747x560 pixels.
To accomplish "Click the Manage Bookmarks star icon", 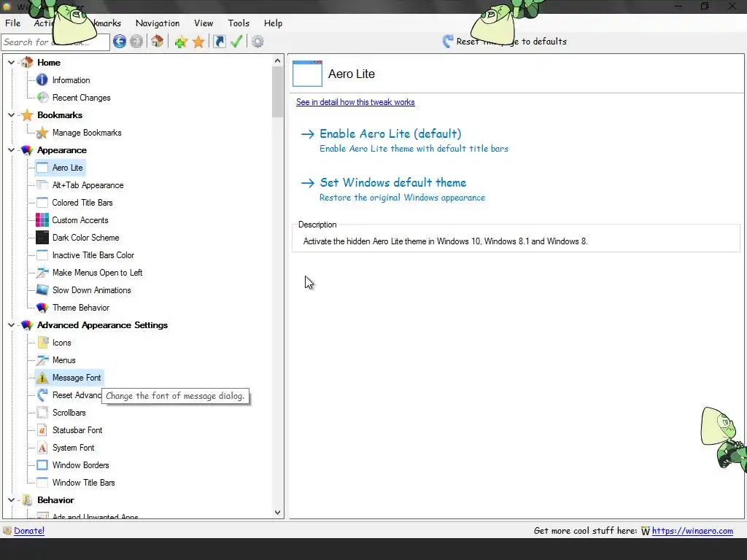I will 42,133.
